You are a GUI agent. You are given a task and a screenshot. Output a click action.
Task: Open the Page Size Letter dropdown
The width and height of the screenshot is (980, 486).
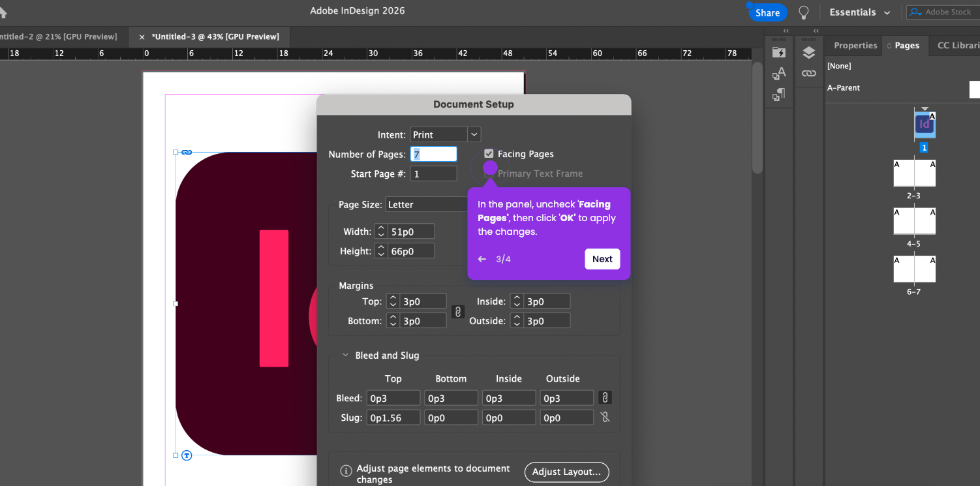tap(427, 204)
